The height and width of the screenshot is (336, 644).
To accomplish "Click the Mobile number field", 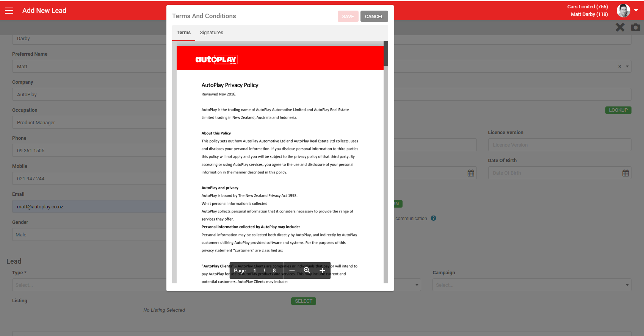I will [x=90, y=178].
